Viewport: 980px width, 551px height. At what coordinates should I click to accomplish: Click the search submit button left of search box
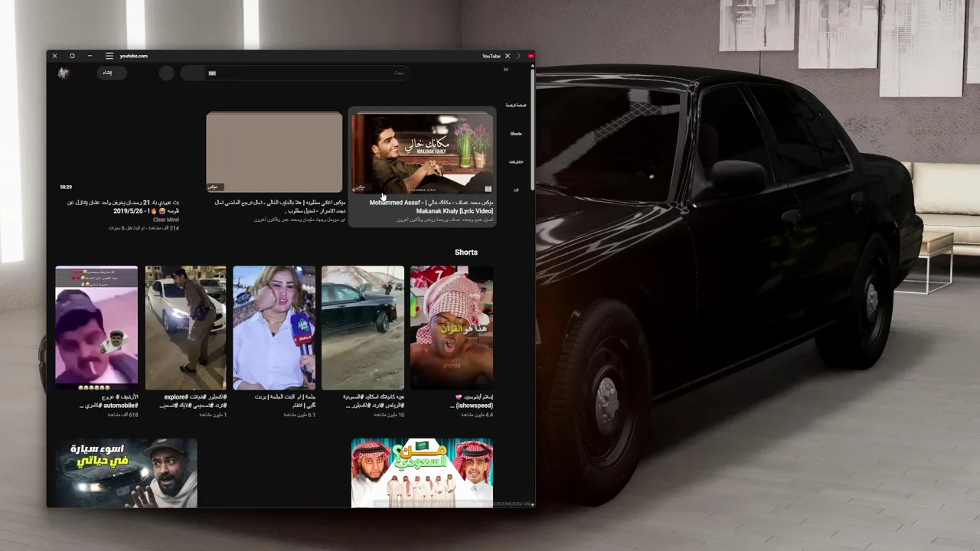pyautogui.click(x=192, y=73)
